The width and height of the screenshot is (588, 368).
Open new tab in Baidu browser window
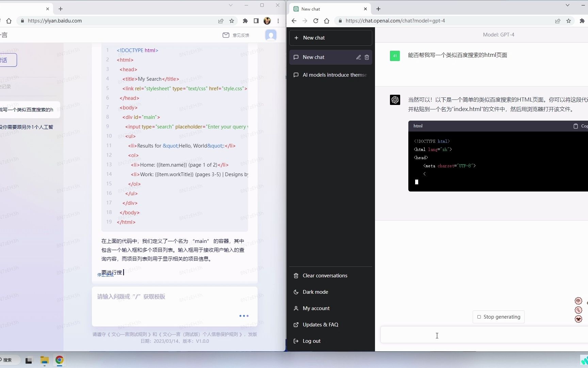pyautogui.click(x=61, y=9)
